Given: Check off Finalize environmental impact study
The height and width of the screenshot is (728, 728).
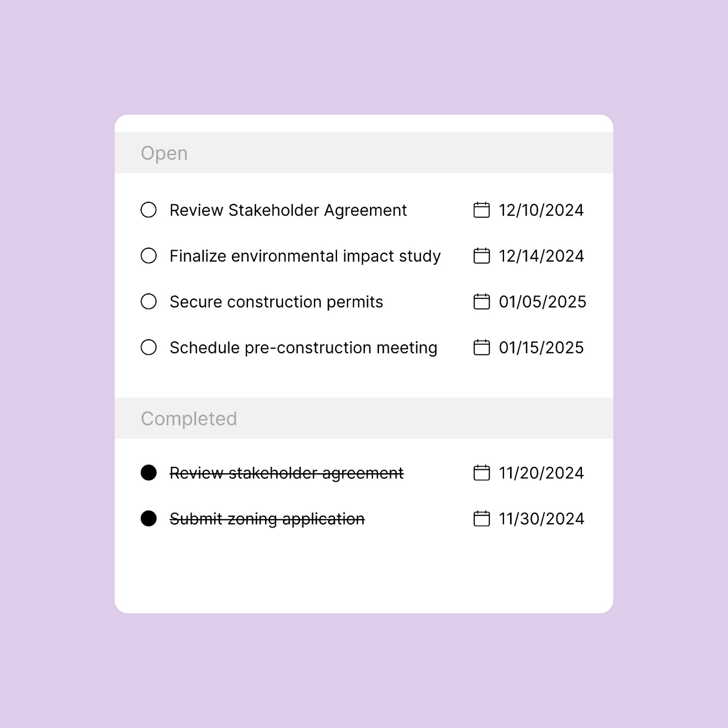Looking at the screenshot, I should click(x=149, y=256).
